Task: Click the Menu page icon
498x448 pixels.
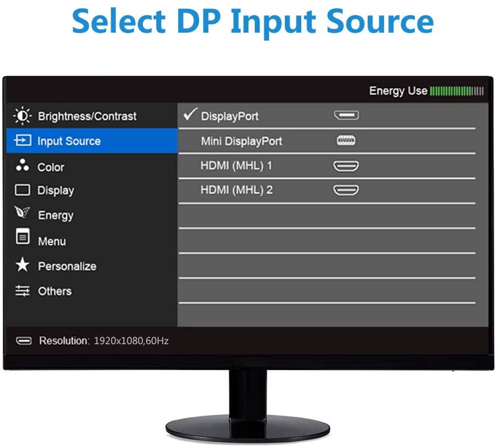Action: (x=22, y=236)
